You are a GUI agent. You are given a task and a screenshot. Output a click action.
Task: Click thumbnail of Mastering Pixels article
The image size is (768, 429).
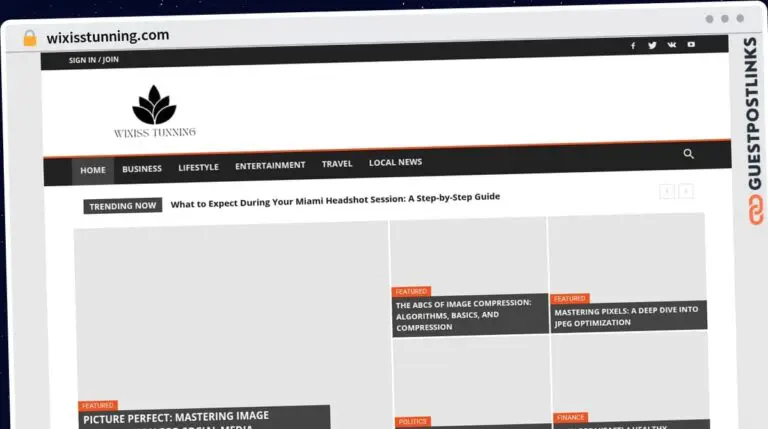[x=627, y=256]
